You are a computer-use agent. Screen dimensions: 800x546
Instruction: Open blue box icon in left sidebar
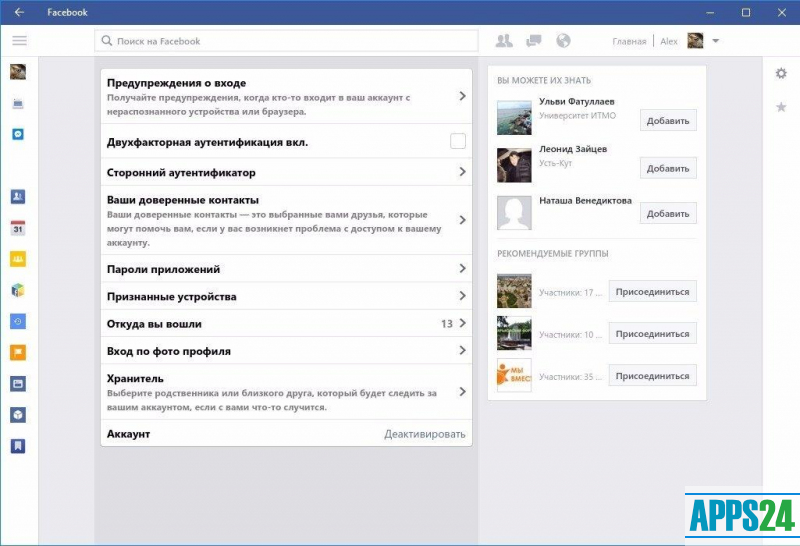click(18, 415)
